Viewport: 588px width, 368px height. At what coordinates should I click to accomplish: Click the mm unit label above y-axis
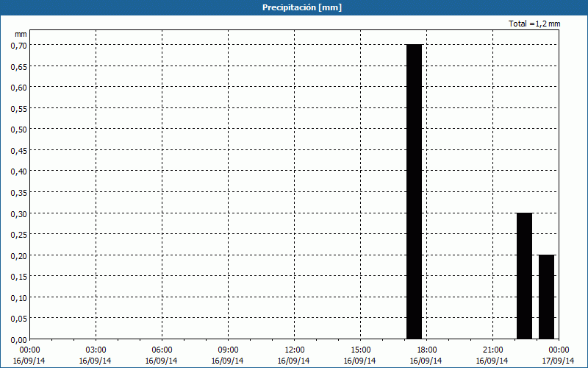pyautogui.click(x=21, y=34)
